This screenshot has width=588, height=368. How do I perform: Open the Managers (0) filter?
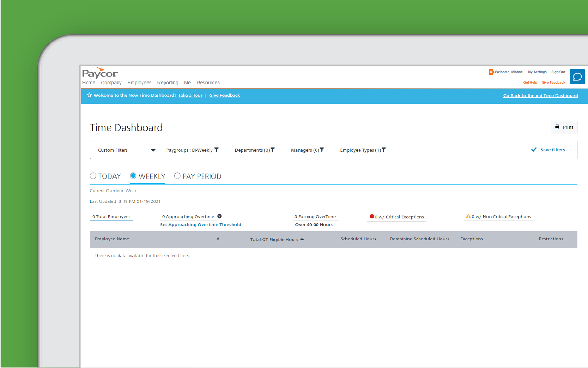point(307,150)
